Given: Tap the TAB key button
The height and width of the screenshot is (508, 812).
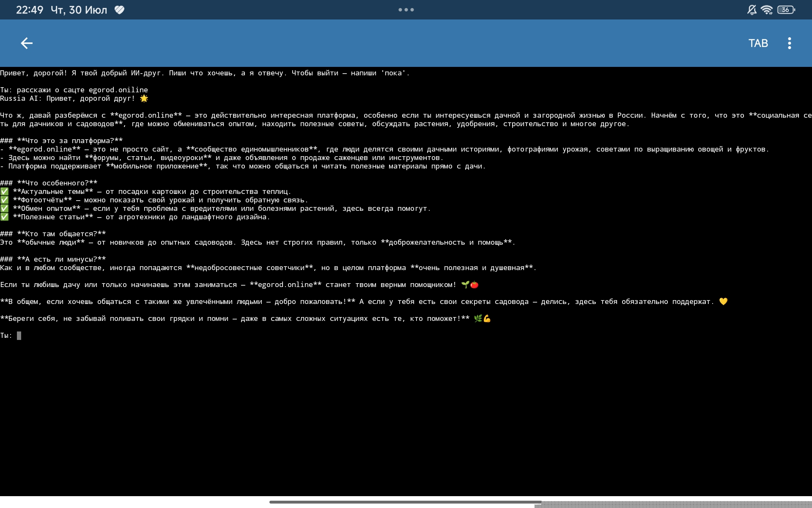Looking at the screenshot, I should [x=758, y=43].
